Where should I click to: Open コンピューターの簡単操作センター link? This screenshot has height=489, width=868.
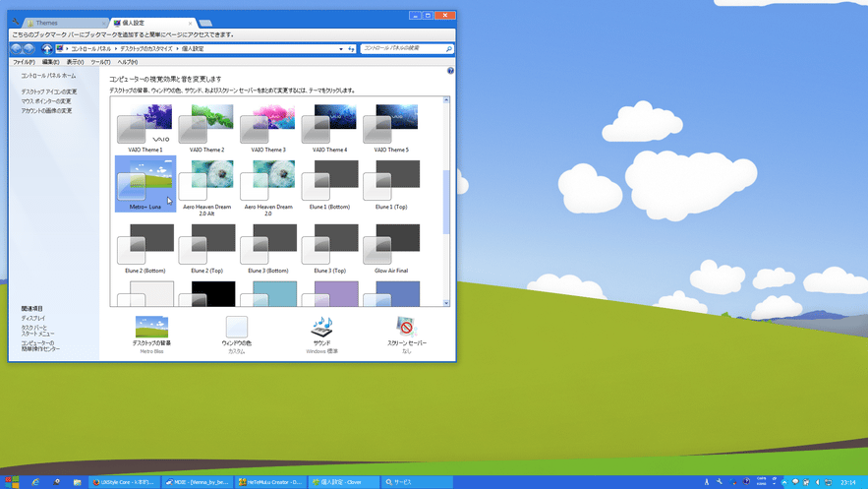point(40,346)
